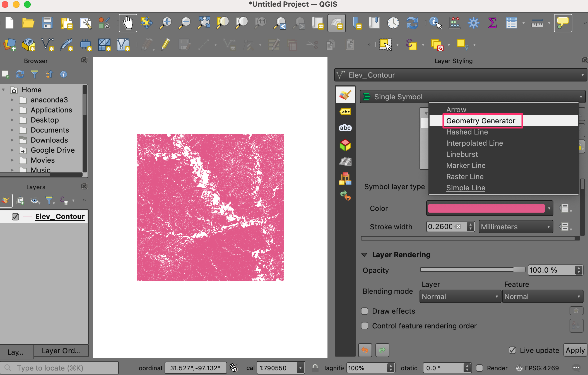Click the Refresh icon in Browser panel
588x375 pixels.
pos(20,74)
